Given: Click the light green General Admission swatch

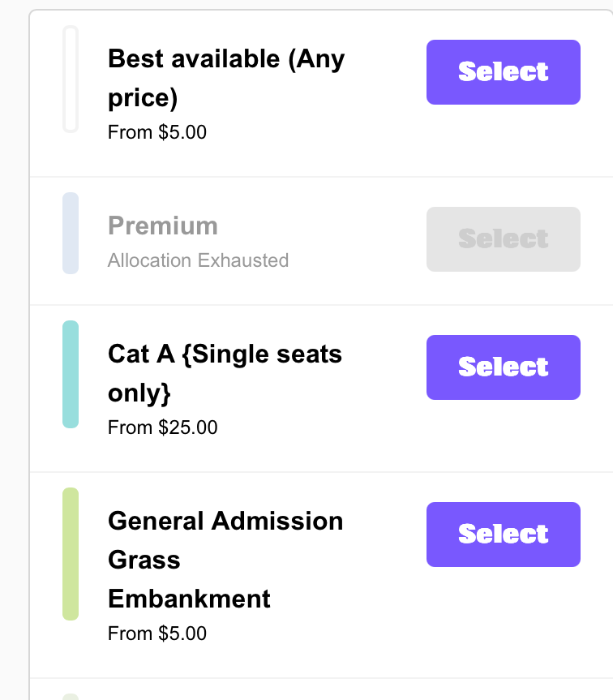Looking at the screenshot, I should click(71, 554).
